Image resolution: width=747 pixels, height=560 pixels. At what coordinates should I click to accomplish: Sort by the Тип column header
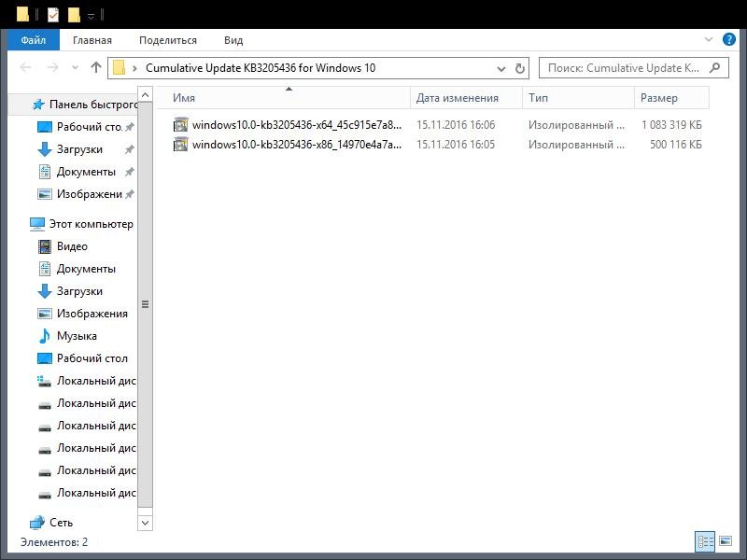(x=578, y=98)
